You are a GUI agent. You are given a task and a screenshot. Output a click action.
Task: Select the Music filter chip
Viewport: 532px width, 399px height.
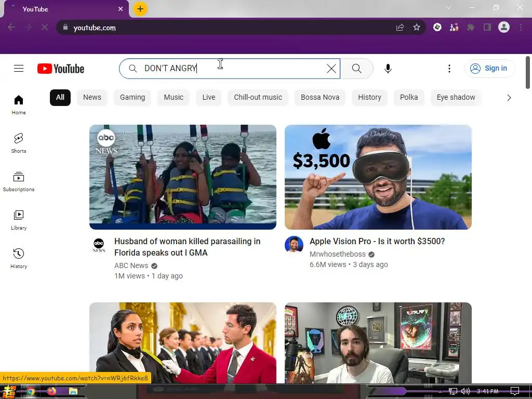click(174, 97)
